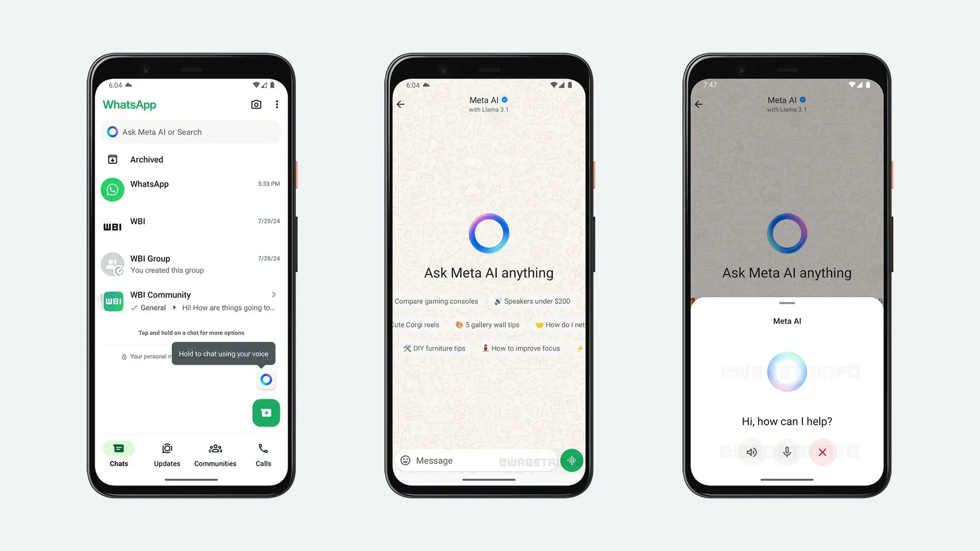Switch to the Updates tab
Image resolution: width=980 pixels, height=551 pixels.
pyautogui.click(x=167, y=454)
